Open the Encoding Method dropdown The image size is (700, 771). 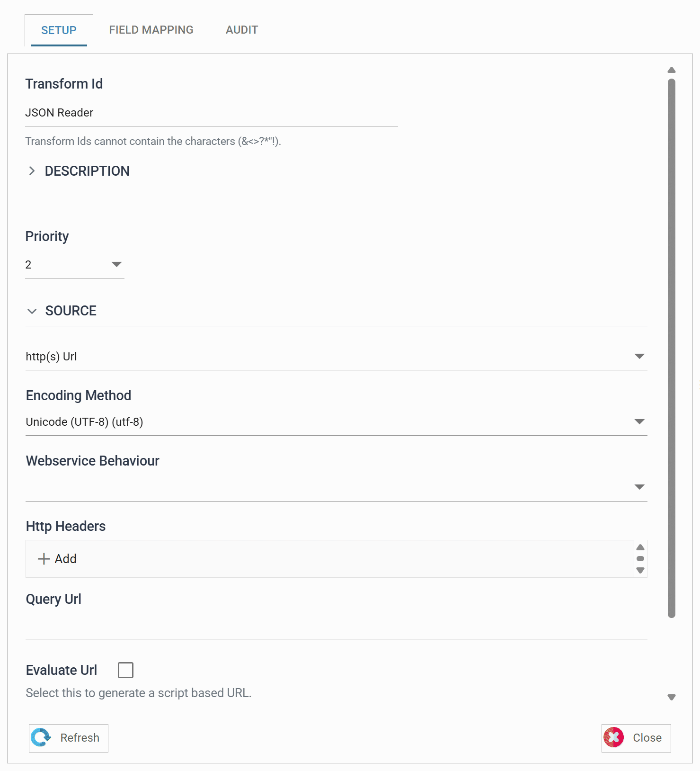[337, 422]
